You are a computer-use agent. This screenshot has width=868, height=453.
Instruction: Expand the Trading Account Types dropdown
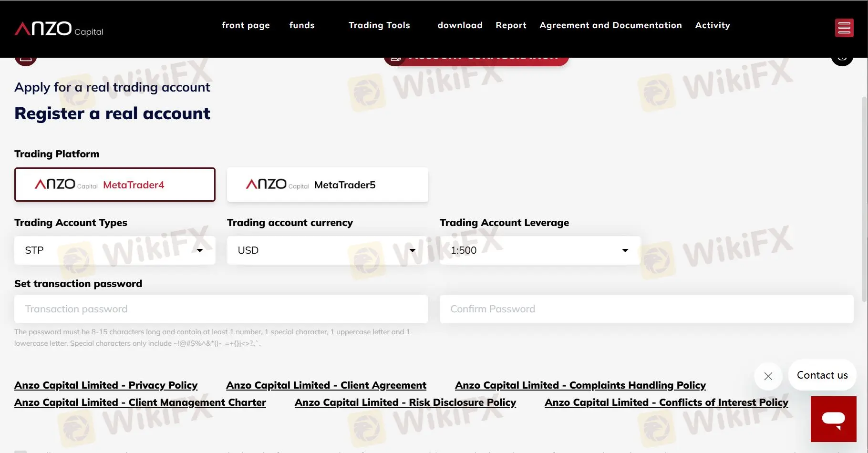tap(115, 250)
